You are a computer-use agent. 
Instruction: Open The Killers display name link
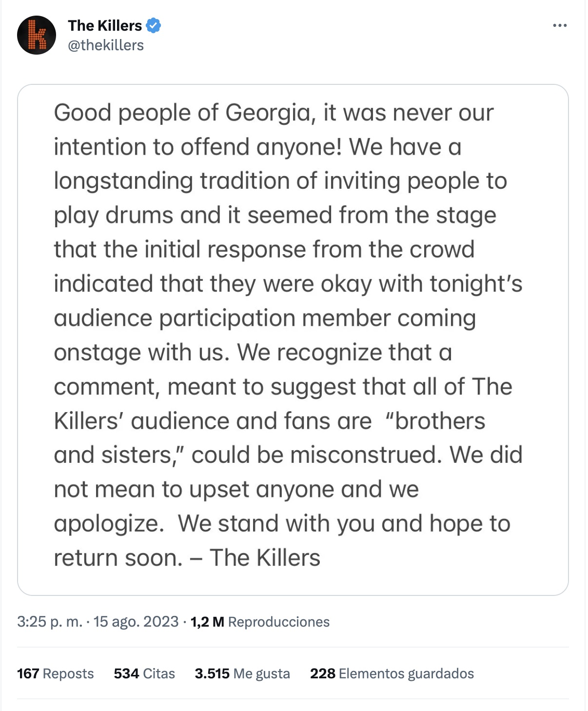105,25
